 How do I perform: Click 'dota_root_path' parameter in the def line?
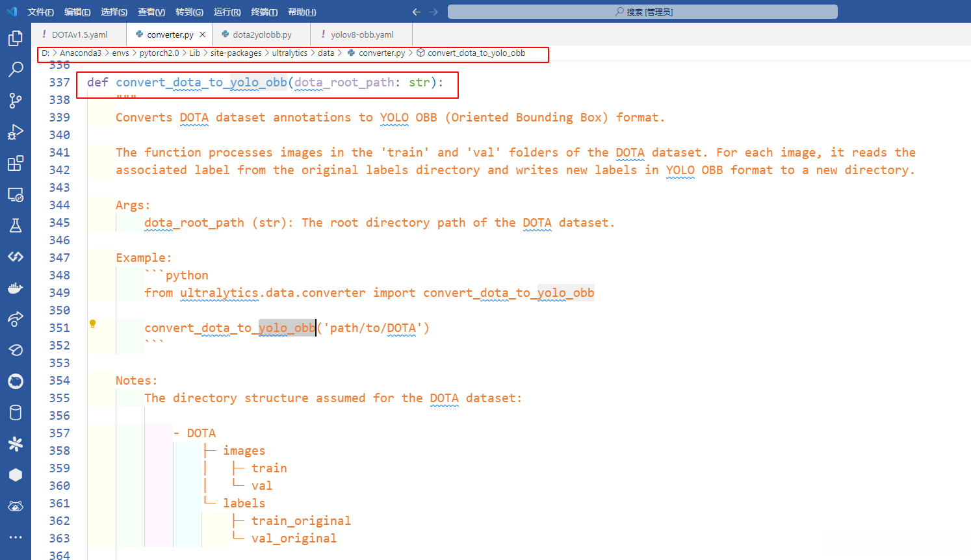tap(344, 83)
